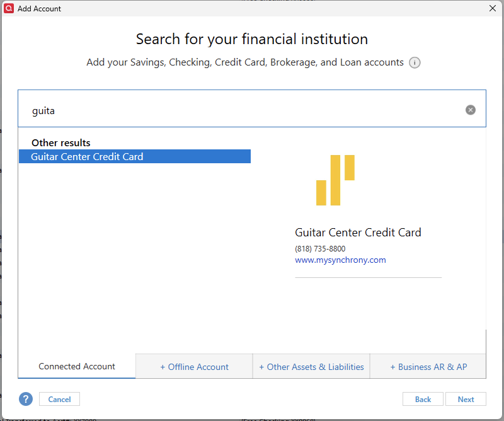Click the Guitar Center yellow bars logo
The height and width of the screenshot is (421, 504).
pos(335,180)
